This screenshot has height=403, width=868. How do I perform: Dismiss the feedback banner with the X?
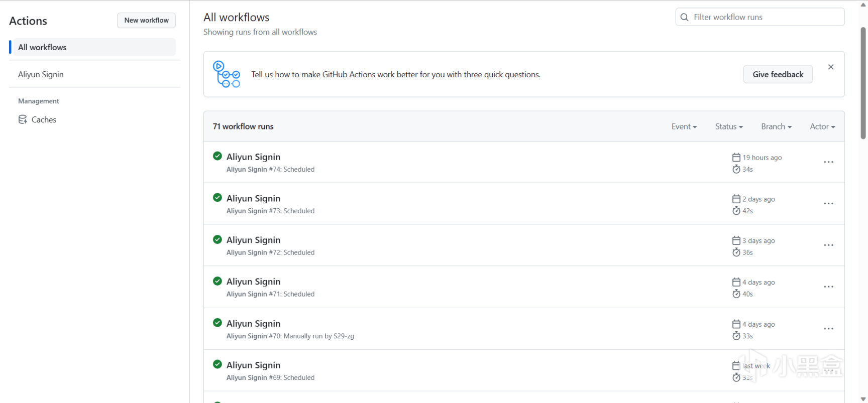tap(831, 67)
